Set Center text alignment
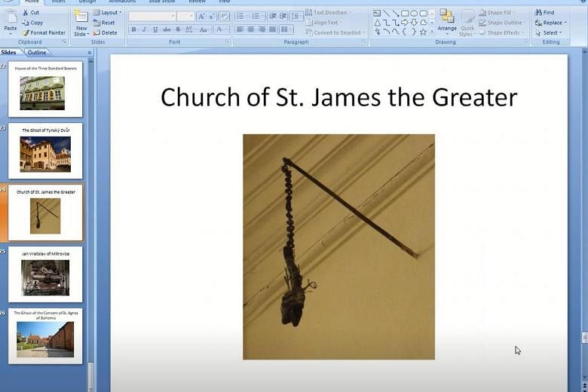This screenshot has height=392, width=588. pos(251,29)
